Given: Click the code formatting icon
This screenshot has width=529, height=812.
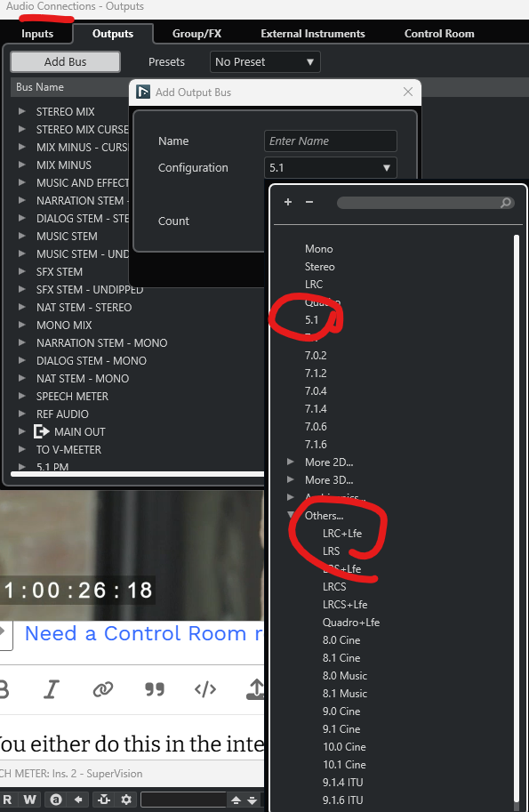Looking at the screenshot, I should [x=205, y=689].
